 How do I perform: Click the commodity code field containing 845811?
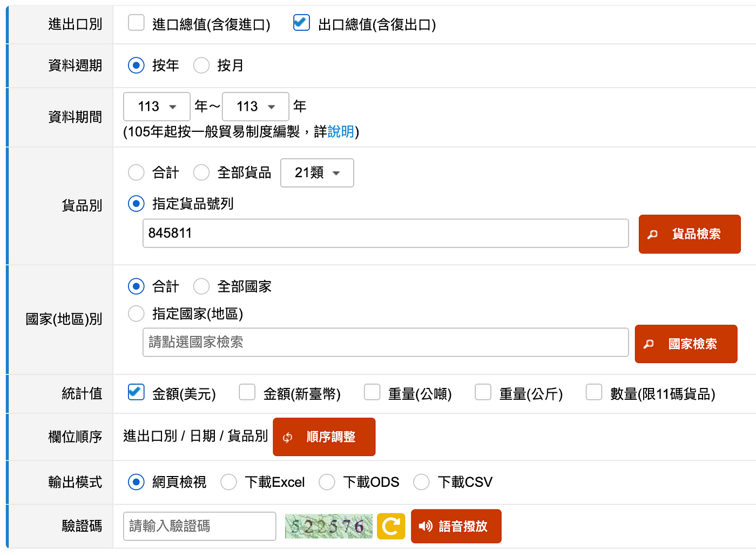386,233
